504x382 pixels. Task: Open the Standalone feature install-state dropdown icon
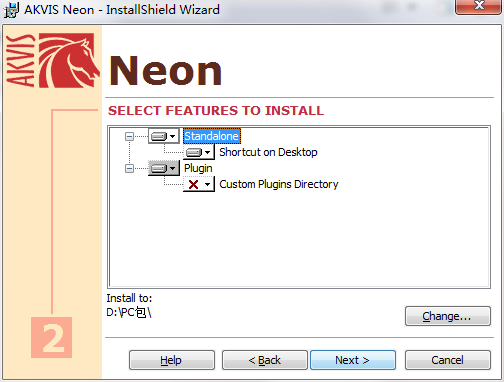click(163, 136)
